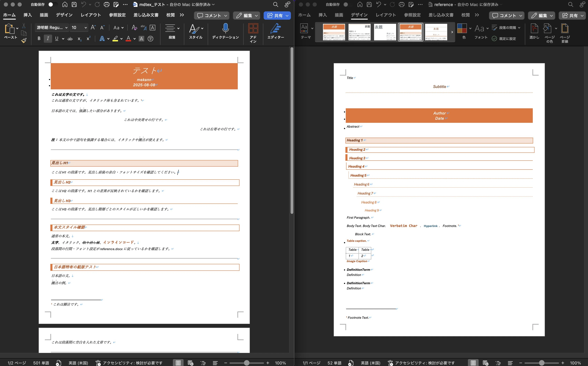Click 編集 button in reference window
The image size is (588, 366).
coord(541,16)
